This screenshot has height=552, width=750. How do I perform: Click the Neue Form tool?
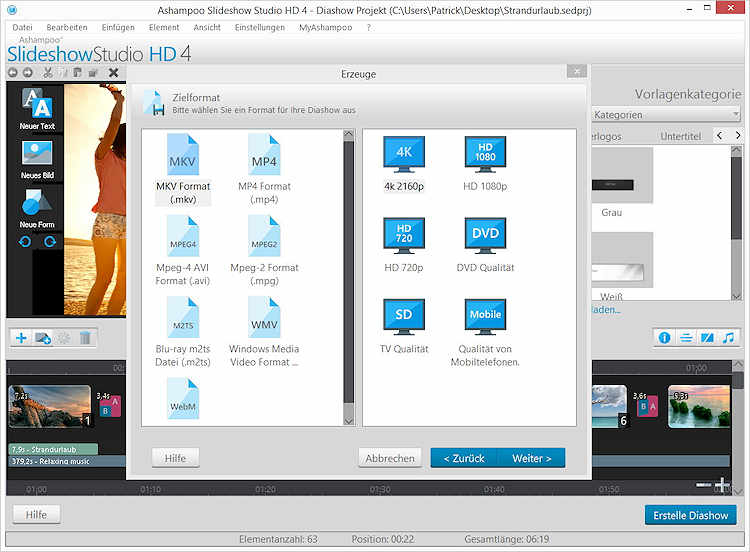pos(37,208)
